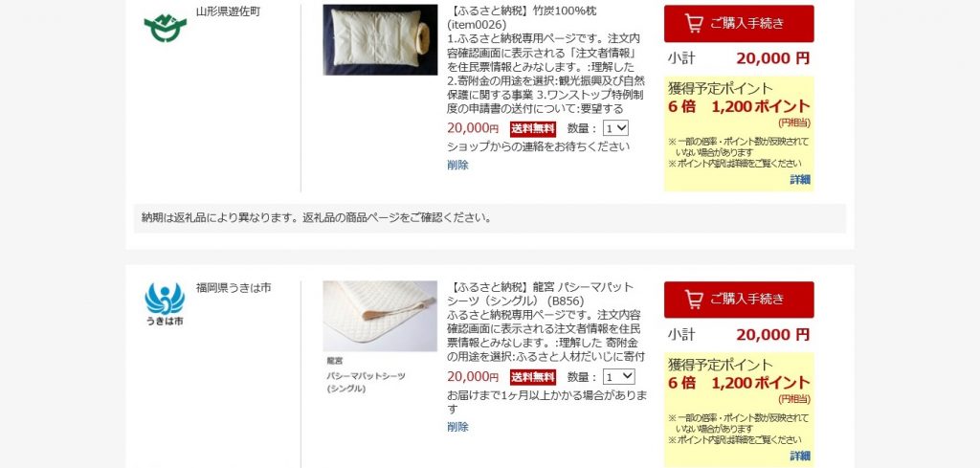980x468 pixels.
Task: Open quantity dropdown for pad sheets
Action: click(x=619, y=377)
